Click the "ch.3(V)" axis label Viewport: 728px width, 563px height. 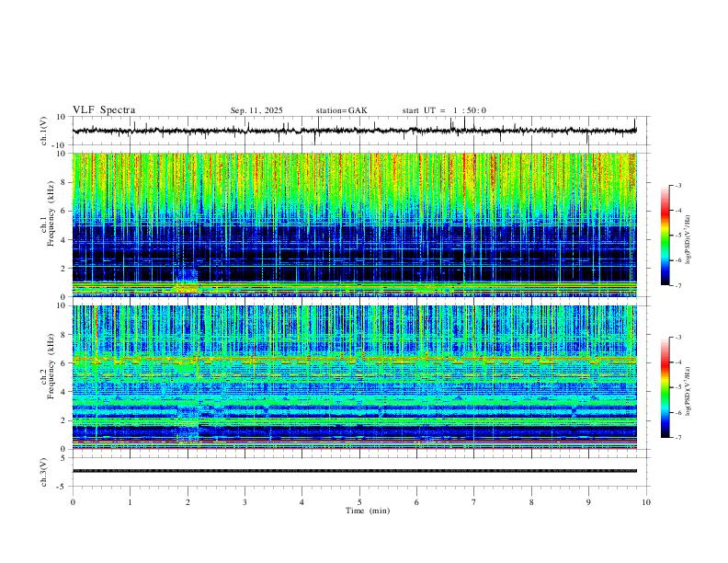point(44,472)
